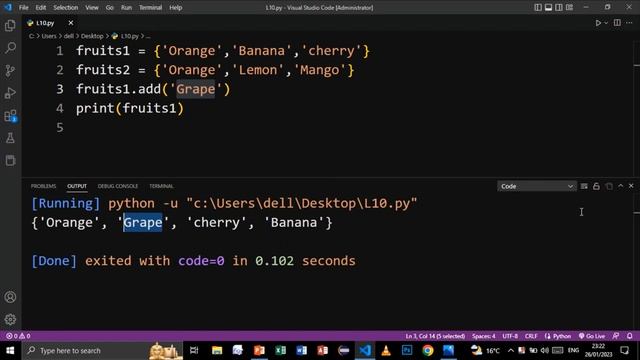Open the Windows Start menu

click(10, 350)
